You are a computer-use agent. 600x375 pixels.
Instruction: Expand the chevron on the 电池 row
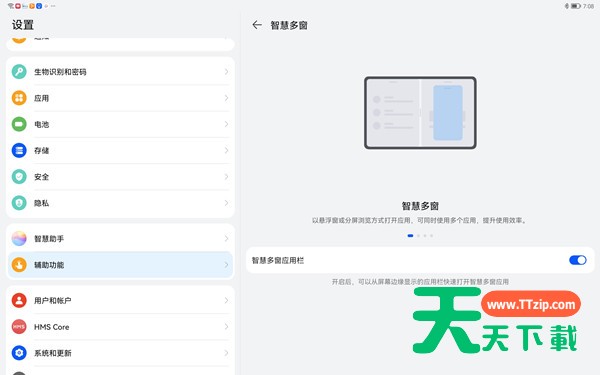click(x=227, y=124)
